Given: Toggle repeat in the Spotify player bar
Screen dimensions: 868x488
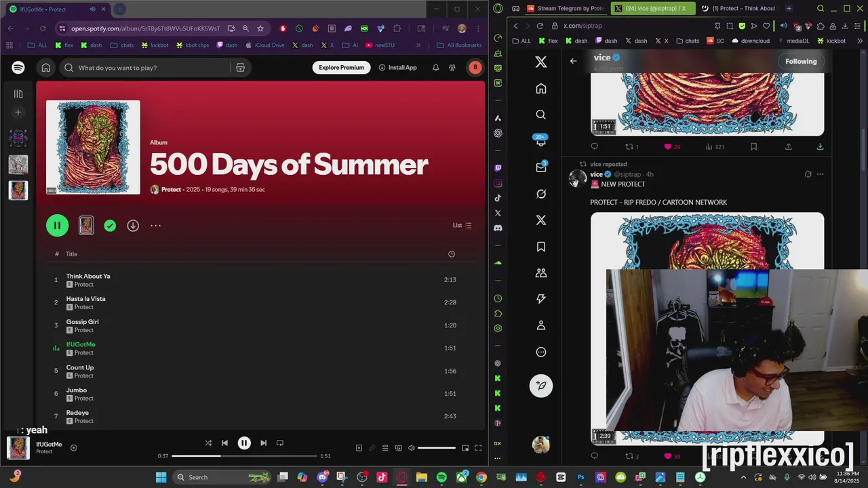Looking at the screenshot, I should (x=279, y=443).
